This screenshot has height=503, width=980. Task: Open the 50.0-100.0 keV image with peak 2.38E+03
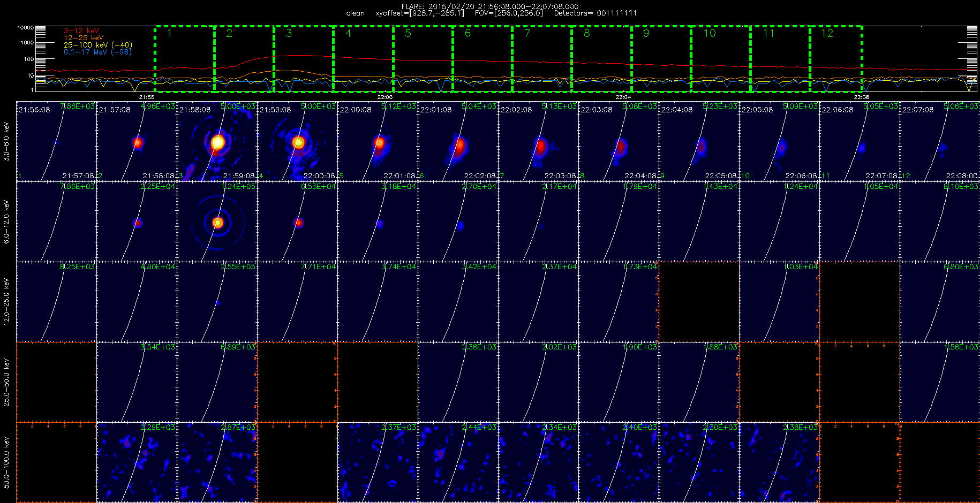tap(779, 462)
